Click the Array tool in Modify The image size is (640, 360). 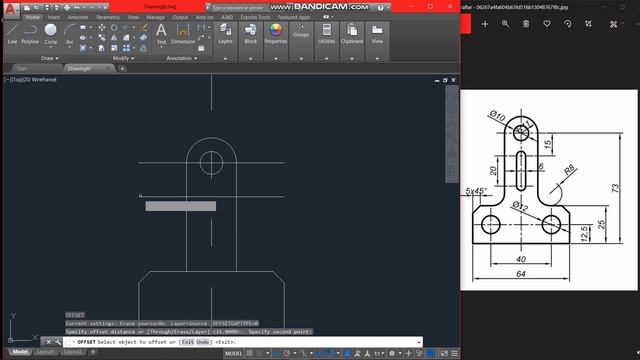pyautogui.click(x=126, y=48)
